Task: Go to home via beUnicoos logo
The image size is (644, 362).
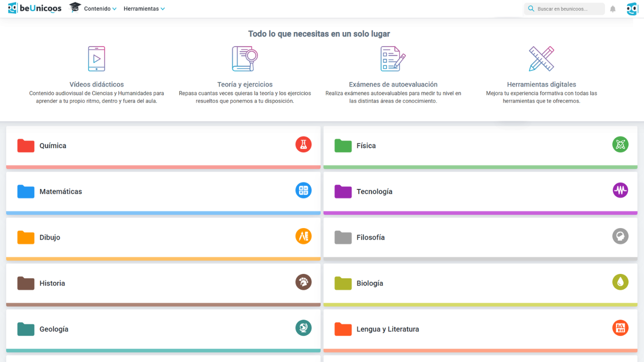Action: tap(35, 8)
